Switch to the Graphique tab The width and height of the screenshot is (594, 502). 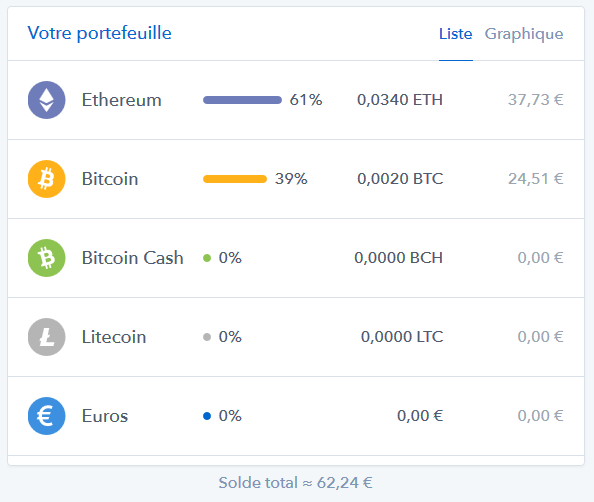[524, 34]
